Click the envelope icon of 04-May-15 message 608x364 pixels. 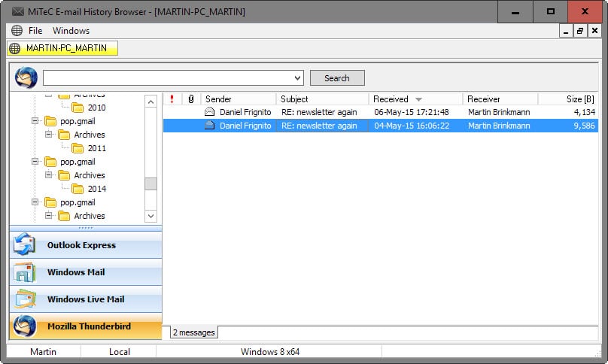(x=209, y=125)
